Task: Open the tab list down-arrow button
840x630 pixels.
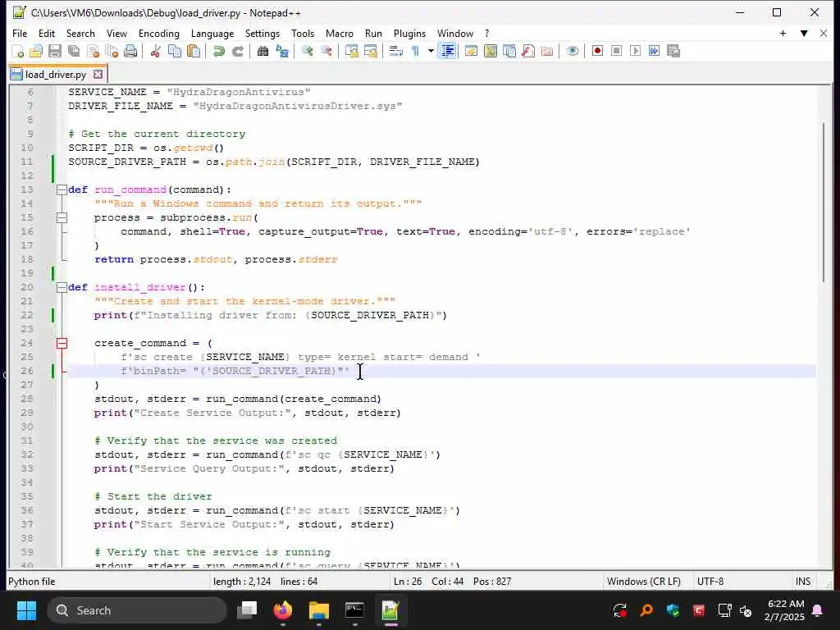Action: [x=804, y=33]
